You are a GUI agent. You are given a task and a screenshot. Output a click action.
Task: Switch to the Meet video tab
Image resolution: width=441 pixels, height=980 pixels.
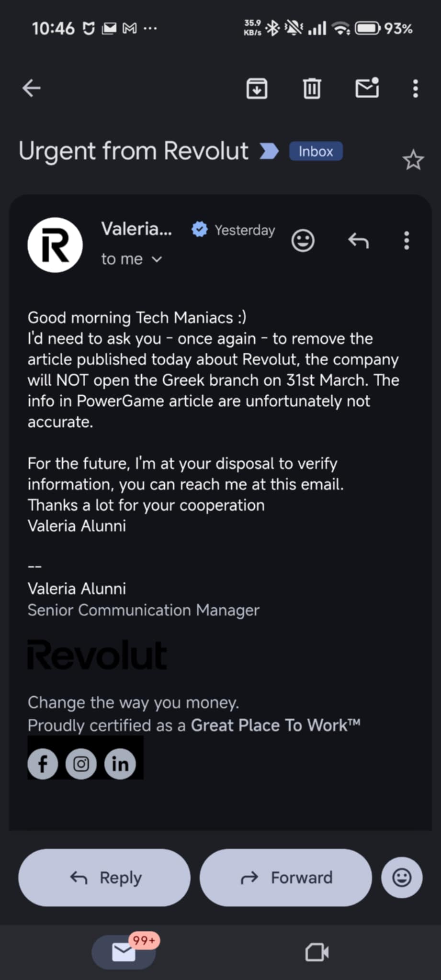317,952
